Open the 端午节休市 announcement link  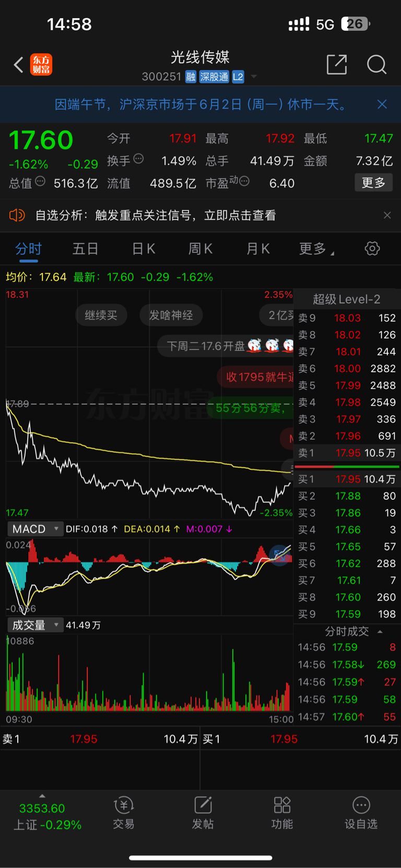click(x=201, y=104)
